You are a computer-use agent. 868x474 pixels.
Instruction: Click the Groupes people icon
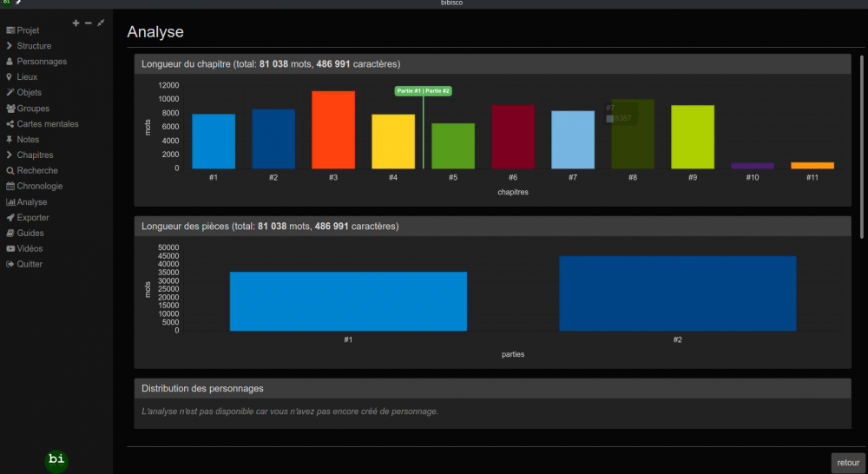point(10,109)
